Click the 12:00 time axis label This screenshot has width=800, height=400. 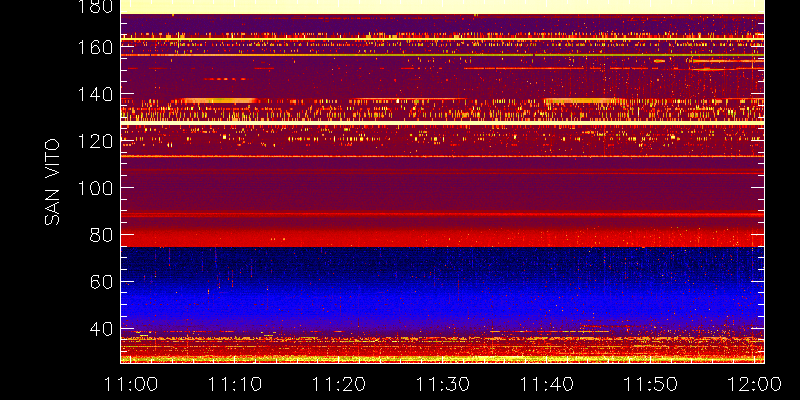[755, 384]
